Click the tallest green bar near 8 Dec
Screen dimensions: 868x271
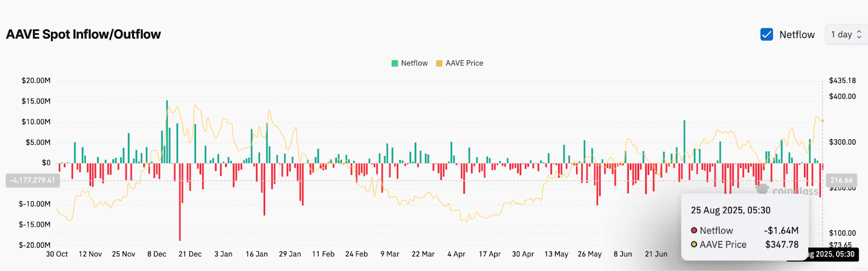167,132
